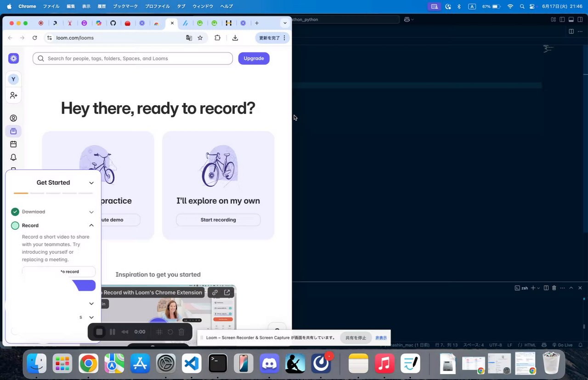Open Visual Studio Code from the Dock
The width and height of the screenshot is (588, 380).
(x=192, y=364)
